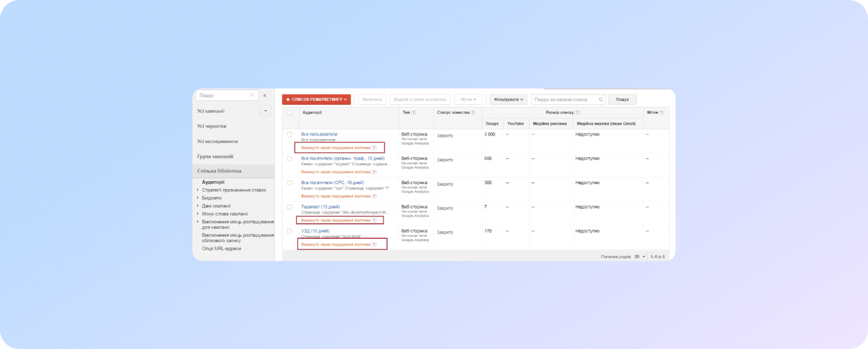Click the Пошук button beside search field
Image resolution: width=868 pixels, height=349 pixels.
(622, 100)
